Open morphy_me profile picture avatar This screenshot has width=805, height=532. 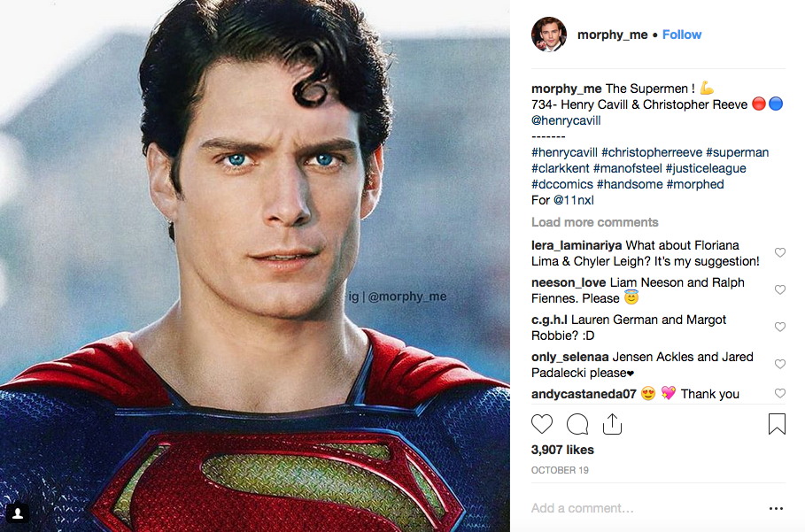coord(549,35)
